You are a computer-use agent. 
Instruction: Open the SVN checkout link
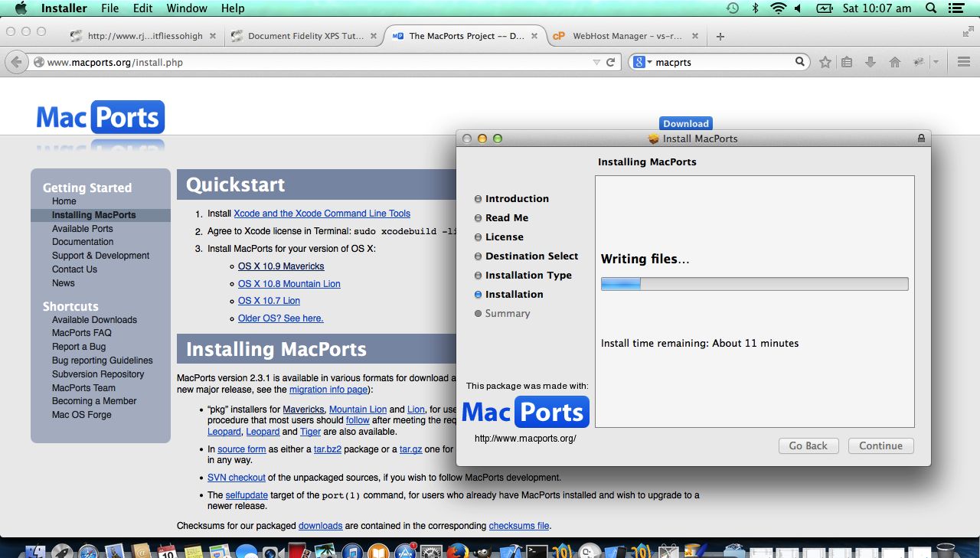237,478
